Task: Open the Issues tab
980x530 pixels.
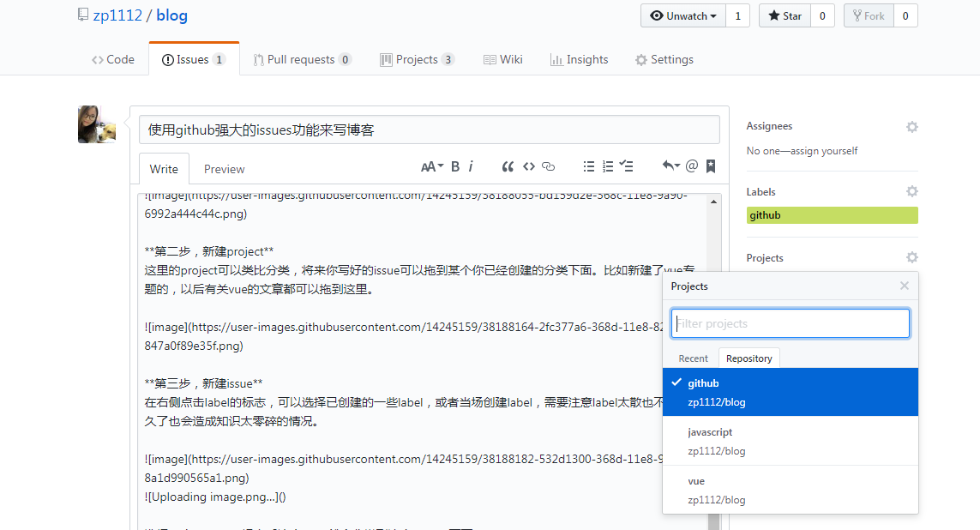Action: tap(194, 59)
